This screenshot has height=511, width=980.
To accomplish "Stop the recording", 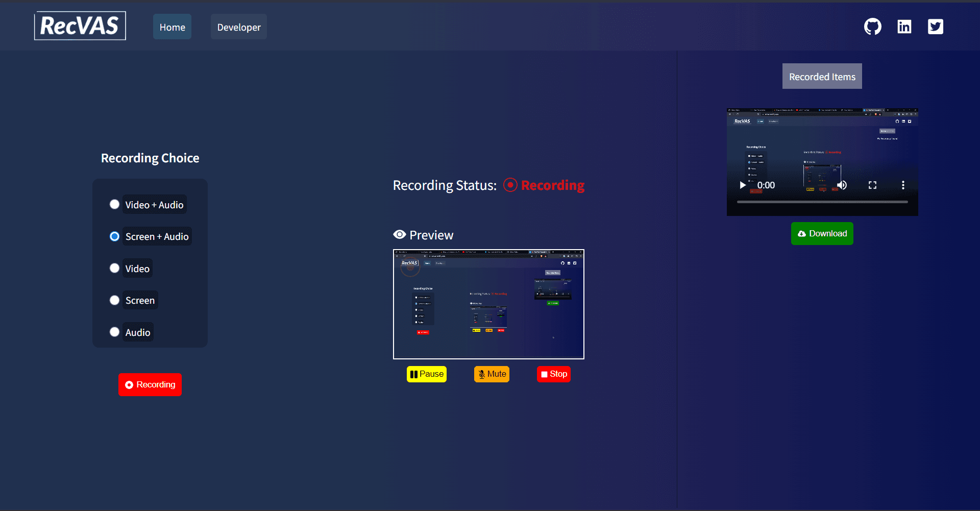I will coord(554,374).
